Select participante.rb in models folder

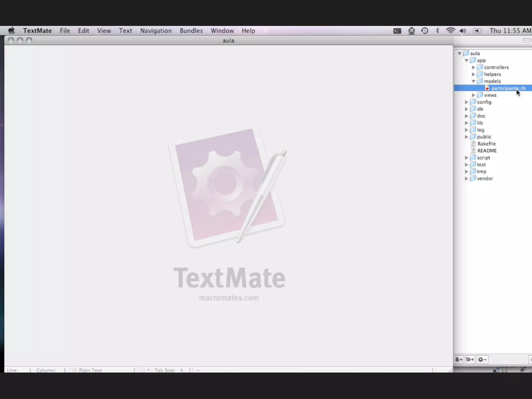(x=508, y=88)
